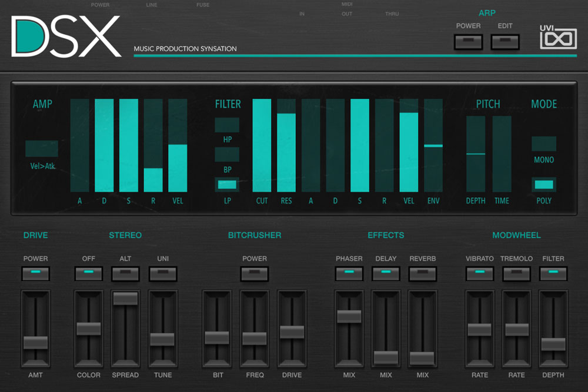Select the LP filter type
Screen dimensions: 588x392
point(227,185)
